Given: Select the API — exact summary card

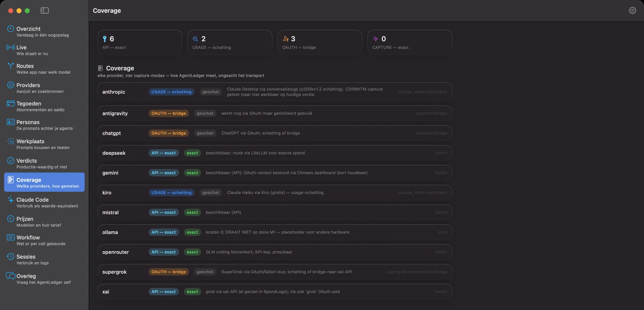Looking at the screenshot, I should 140,42.
